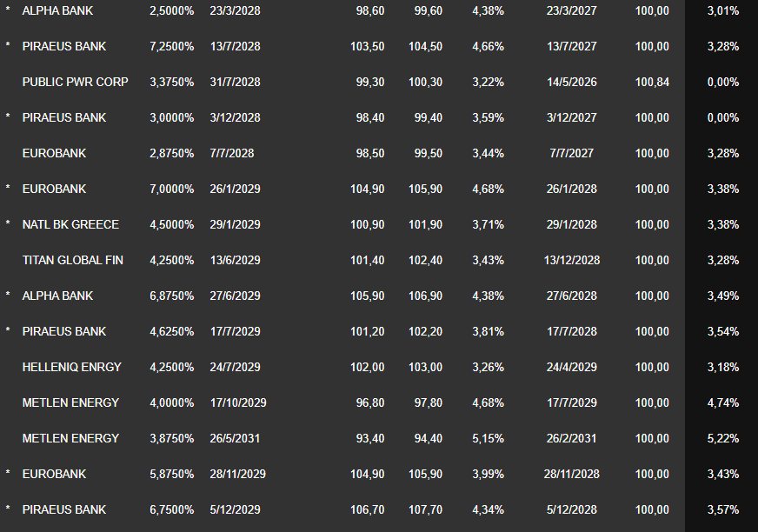Click METLEN ENERGY name with 4,0000% coupon
758x532 pixels.
tap(70, 402)
